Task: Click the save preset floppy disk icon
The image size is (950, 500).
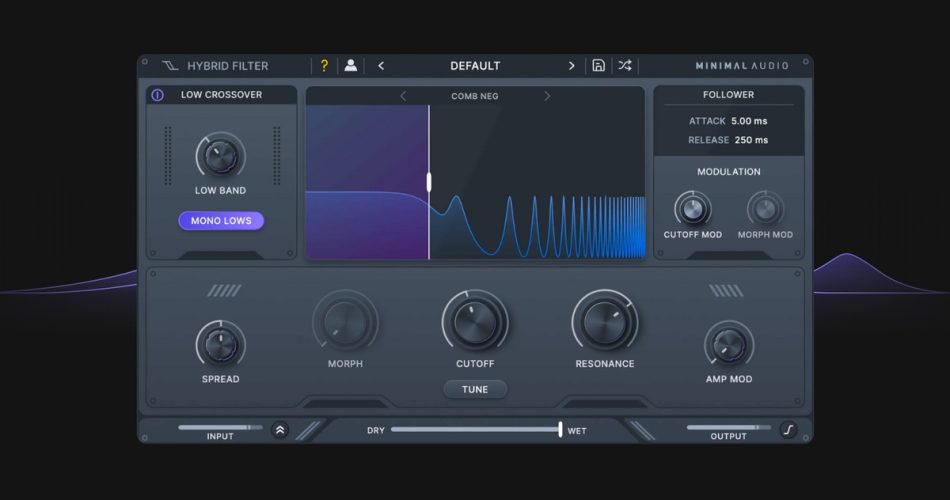Action: point(598,66)
